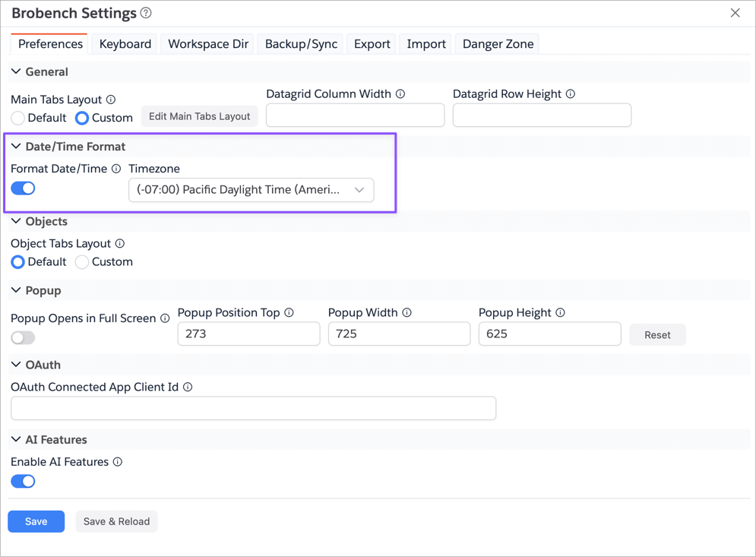Turn on Popup Opens in Full Screen
The height and width of the screenshot is (557, 756).
click(23, 337)
